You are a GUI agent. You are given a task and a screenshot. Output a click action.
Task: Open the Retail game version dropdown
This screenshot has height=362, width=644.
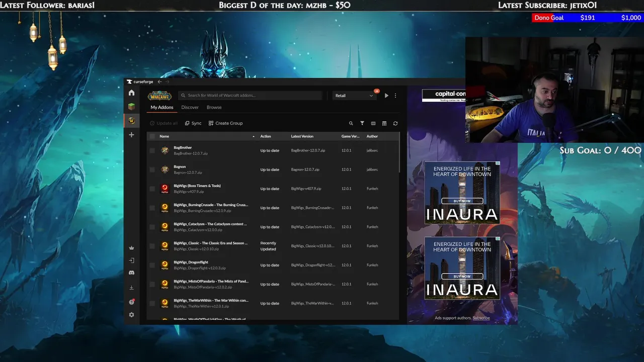pyautogui.click(x=354, y=96)
